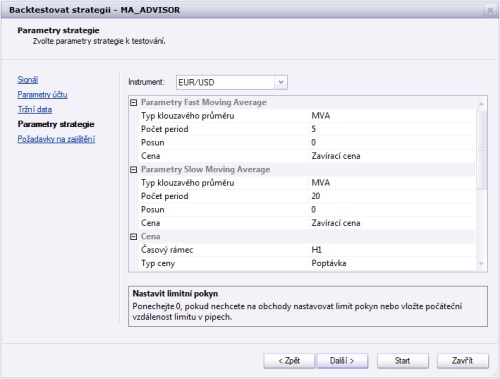Close the Backtestovat strategii dialog

[490, 10]
